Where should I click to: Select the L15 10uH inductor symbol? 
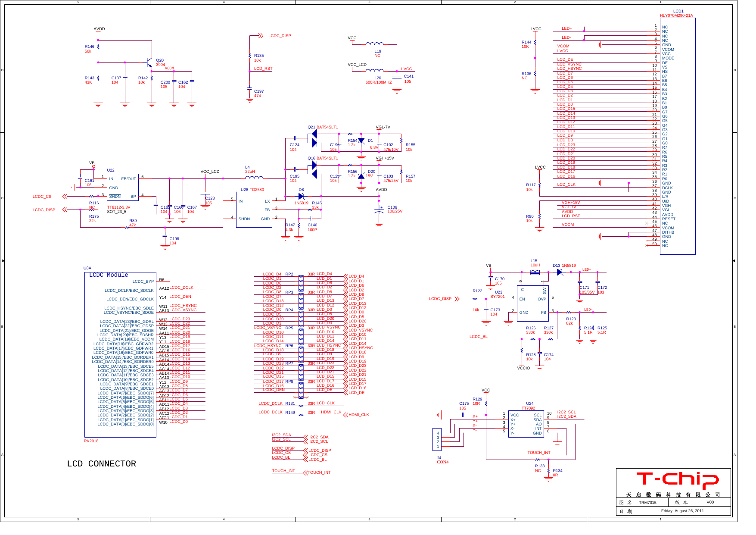coord(535,272)
